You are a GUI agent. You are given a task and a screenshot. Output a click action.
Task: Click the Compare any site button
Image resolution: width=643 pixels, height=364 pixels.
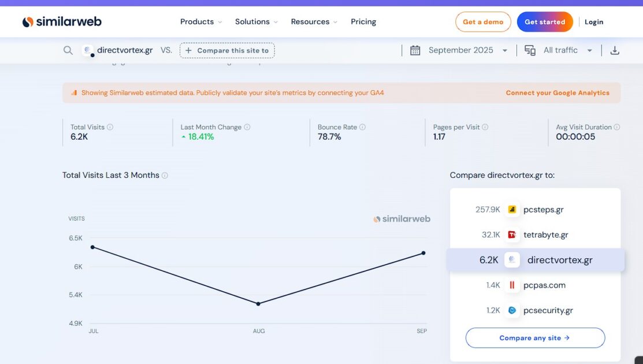point(535,338)
